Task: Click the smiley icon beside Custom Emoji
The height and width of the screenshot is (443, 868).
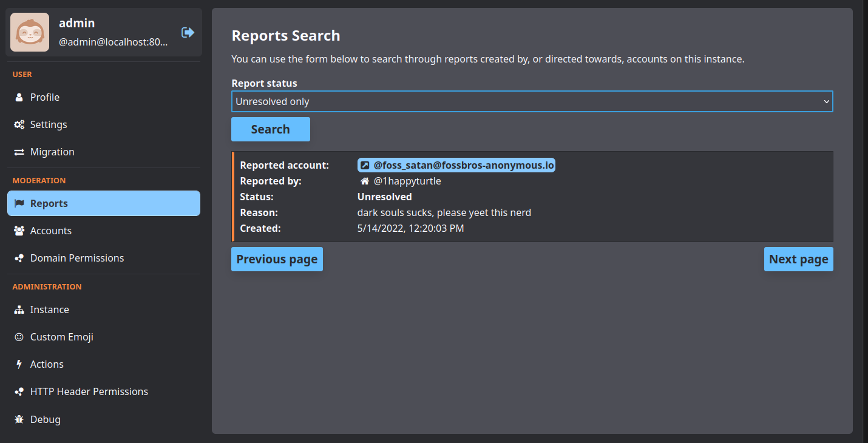Action: [18, 337]
